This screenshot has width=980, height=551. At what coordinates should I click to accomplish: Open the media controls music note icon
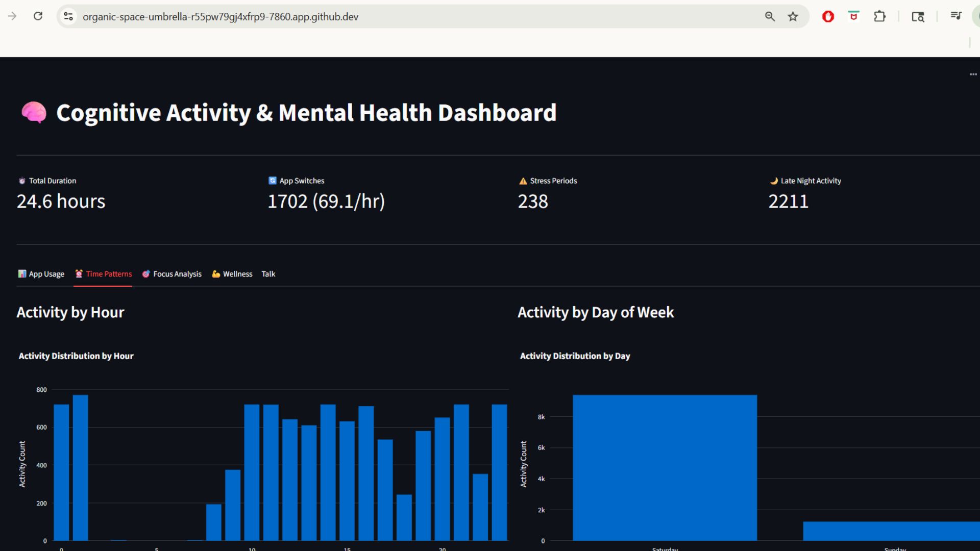(x=956, y=16)
